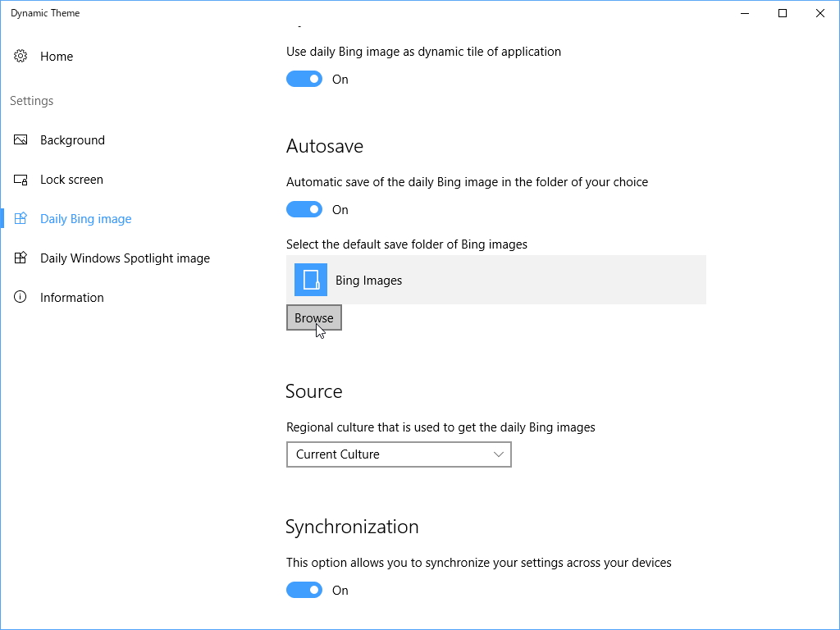This screenshot has width=840, height=630.
Task: Click the Daily Bing image icon
Action: 21,219
